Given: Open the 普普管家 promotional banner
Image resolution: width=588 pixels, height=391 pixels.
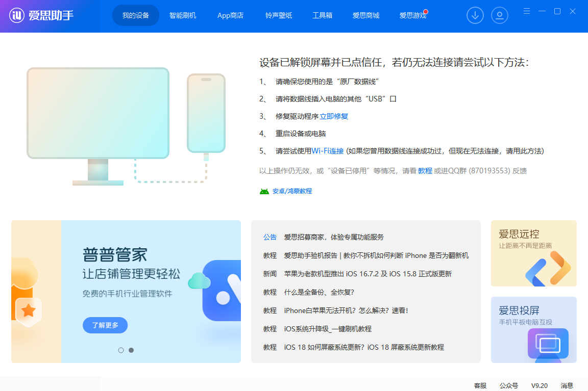Looking at the screenshot, I should pos(126,292).
